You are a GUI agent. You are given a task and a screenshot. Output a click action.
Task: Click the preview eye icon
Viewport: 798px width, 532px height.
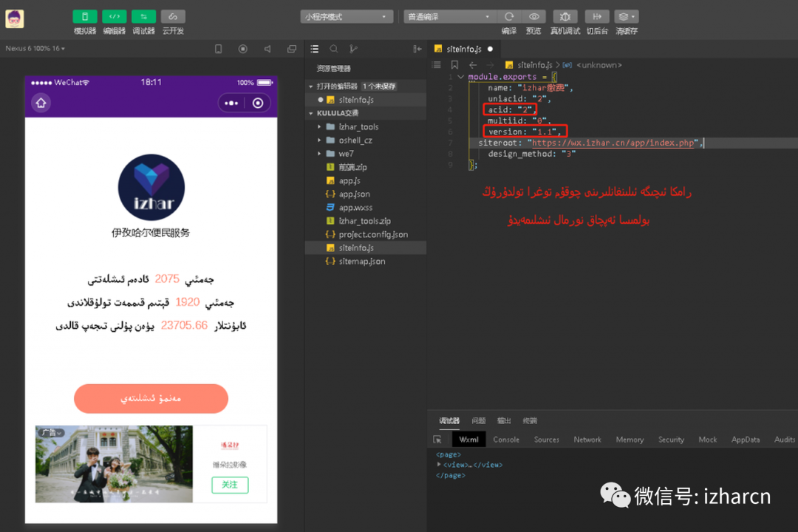point(534,17)
